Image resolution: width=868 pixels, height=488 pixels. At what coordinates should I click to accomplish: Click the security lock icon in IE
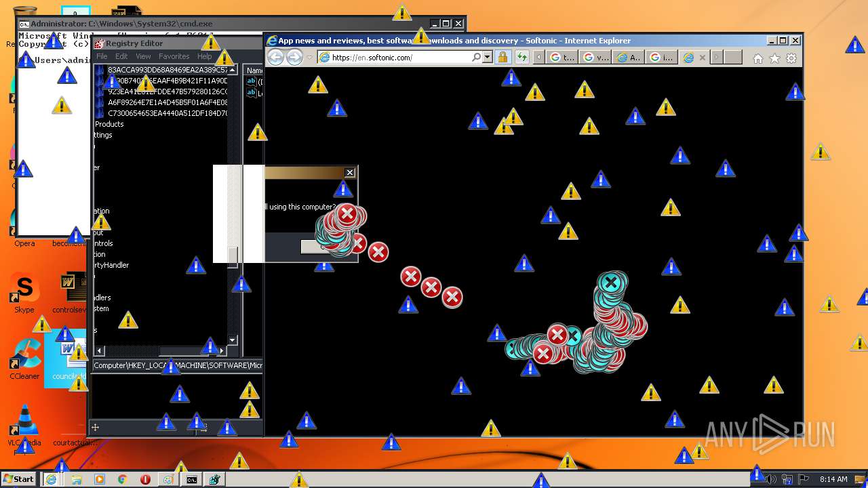(x=502, y=58)
